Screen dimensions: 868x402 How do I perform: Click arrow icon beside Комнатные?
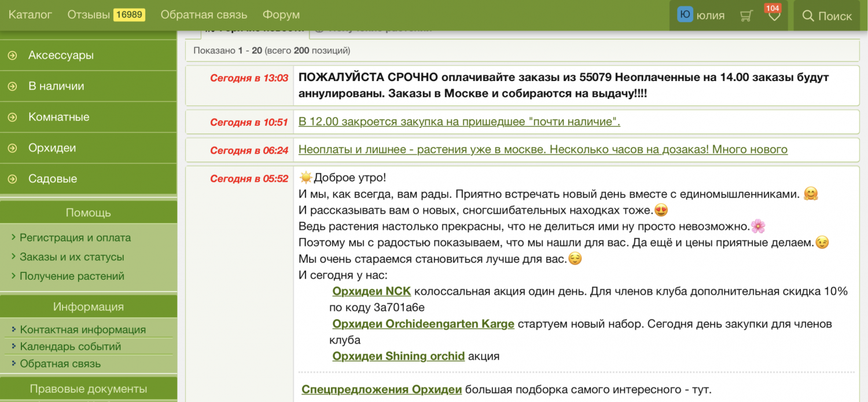point(12,117)
